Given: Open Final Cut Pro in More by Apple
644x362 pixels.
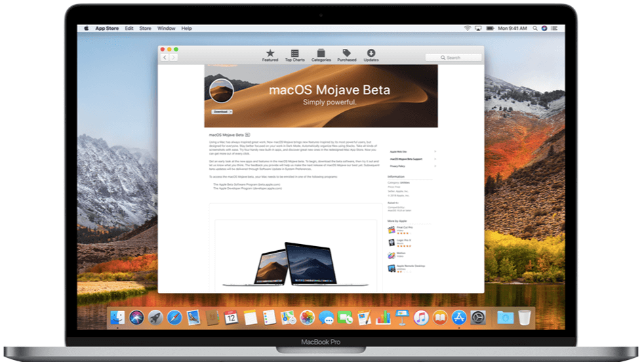Looking at the screenshot, I should (x=401, y=230).
